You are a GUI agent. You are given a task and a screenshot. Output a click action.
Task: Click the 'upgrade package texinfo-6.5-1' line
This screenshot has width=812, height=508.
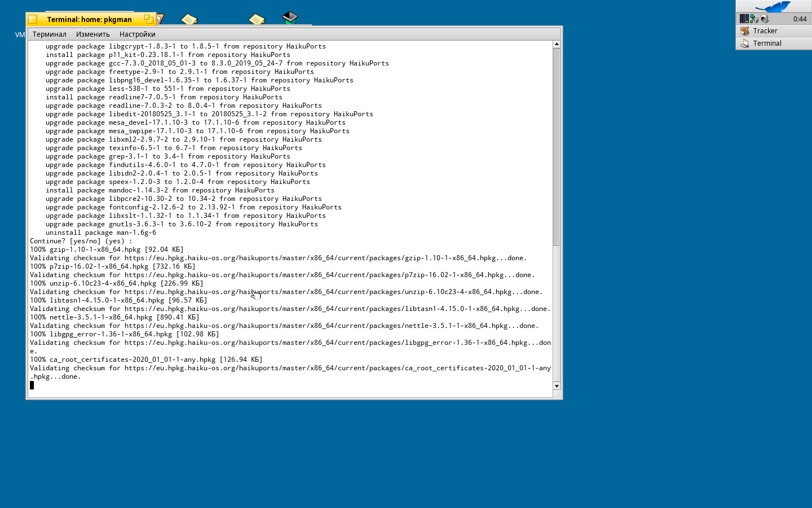tap(174, 148)
